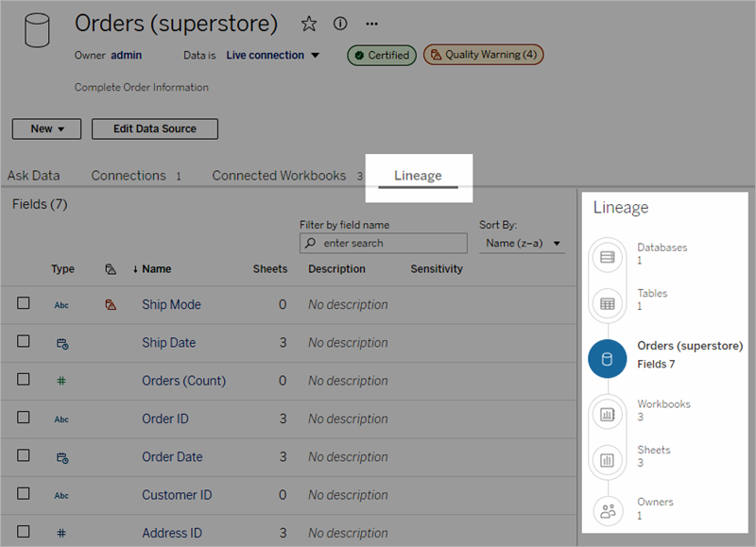Select the Databases node in the Lineage panel

[x=608, y=256]
